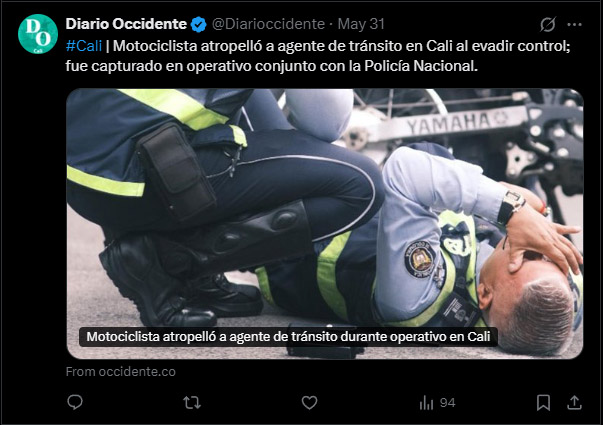603x425 pixels.
Task: Click the Grok explain-post icon
Action: pos(548,25)
